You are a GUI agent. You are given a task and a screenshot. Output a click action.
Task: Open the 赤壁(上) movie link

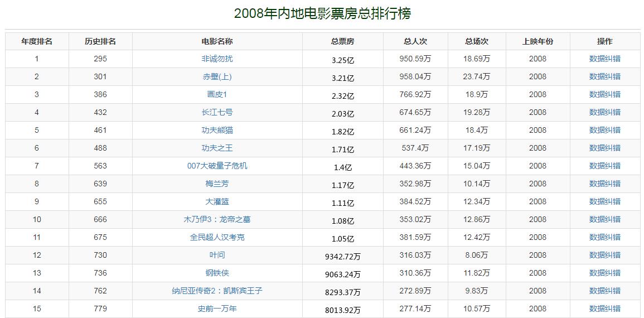[217, 76]
